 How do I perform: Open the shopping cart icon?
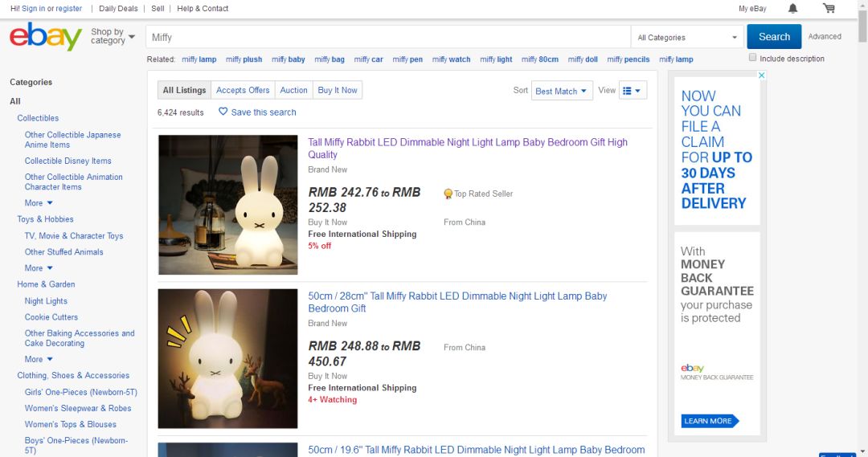[x=829, y=8]
